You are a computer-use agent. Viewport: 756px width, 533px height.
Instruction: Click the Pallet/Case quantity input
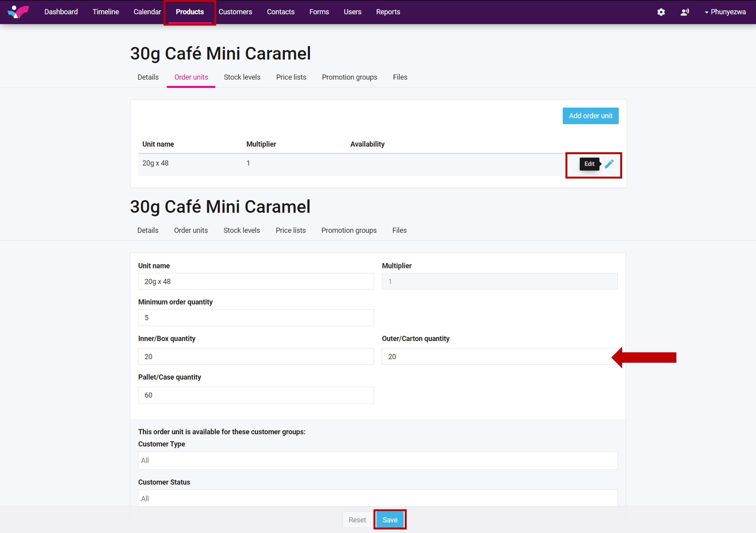(x=256, y=395)
